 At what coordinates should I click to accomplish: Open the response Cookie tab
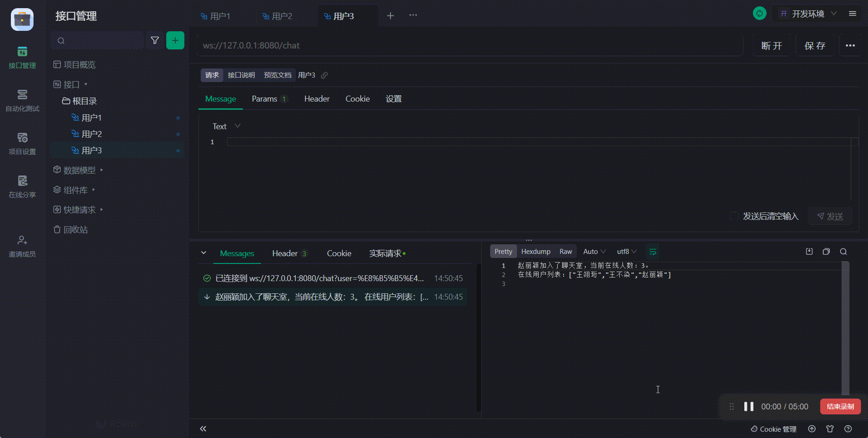point(339,253)
